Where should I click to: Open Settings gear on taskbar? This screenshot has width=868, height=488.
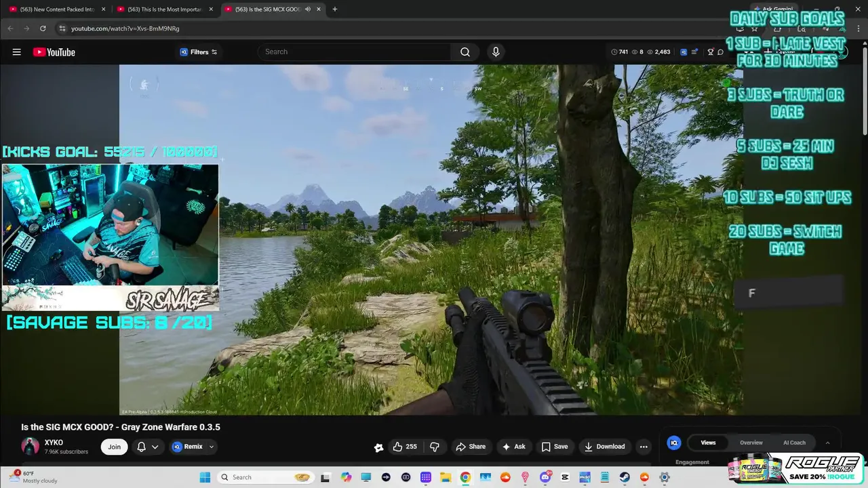(665, 477)
